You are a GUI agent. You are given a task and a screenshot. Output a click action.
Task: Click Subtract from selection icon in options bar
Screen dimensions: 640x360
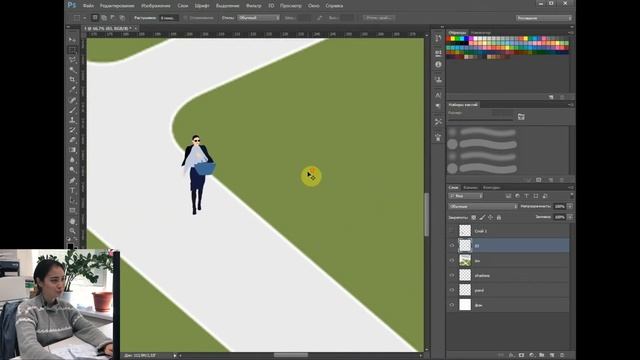click(113, 18)
